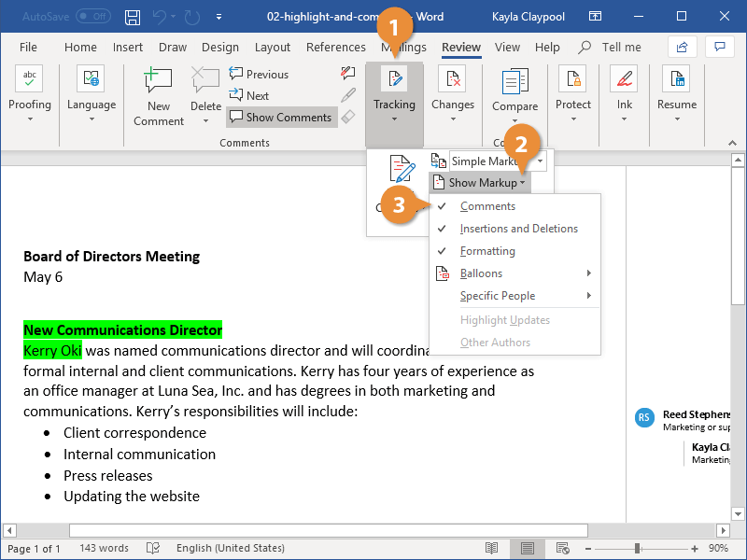Click the Protect document icon
The image size is (747, 560).
tap(572, 80)
